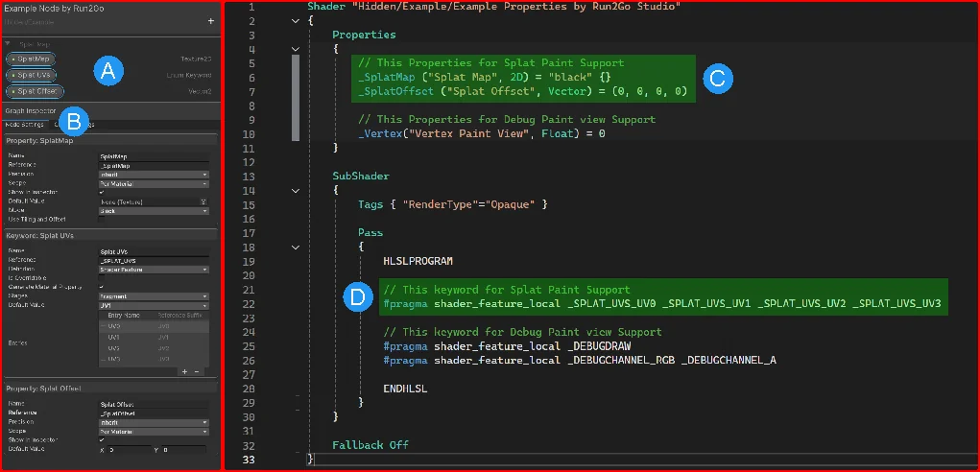Click _SplatOffset on line 7 of code
The height and width of the screenshot is (472, 980).
(394, 92)
